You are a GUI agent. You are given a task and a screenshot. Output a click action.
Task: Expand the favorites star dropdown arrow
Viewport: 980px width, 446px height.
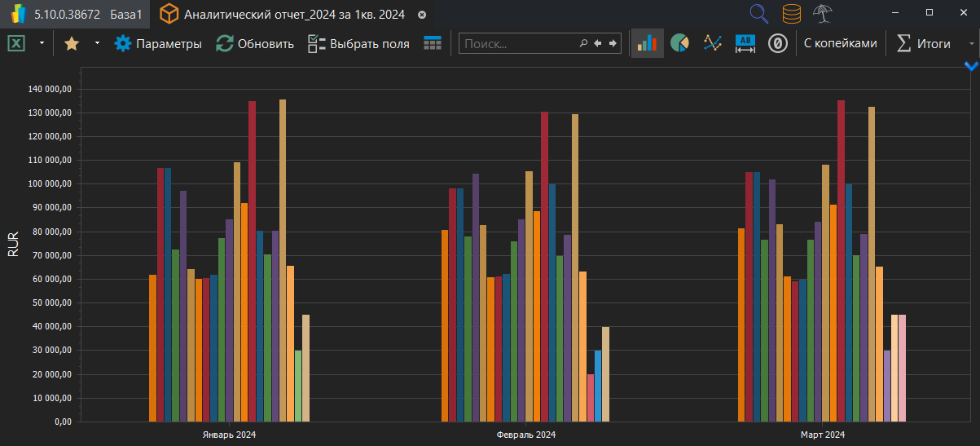pos(97,43)
